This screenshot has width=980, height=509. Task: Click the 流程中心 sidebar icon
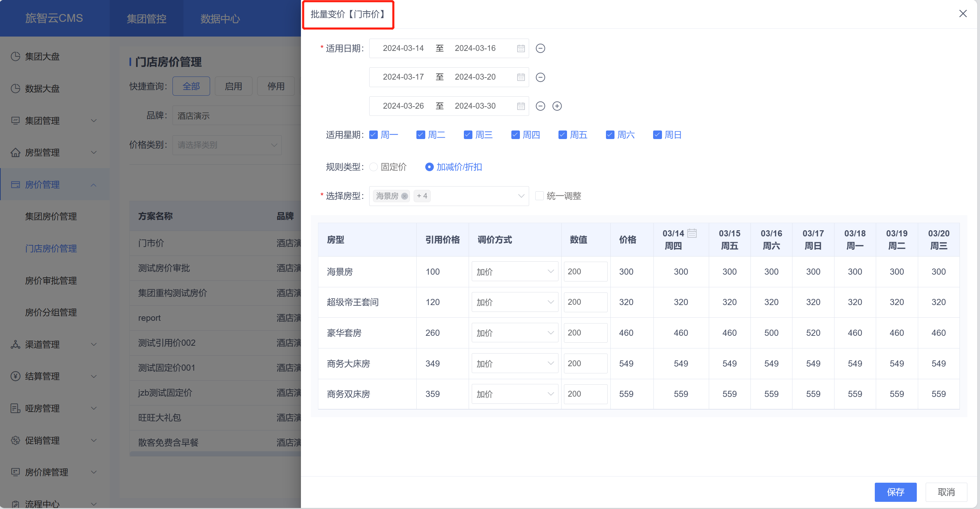tap(15, 504)
